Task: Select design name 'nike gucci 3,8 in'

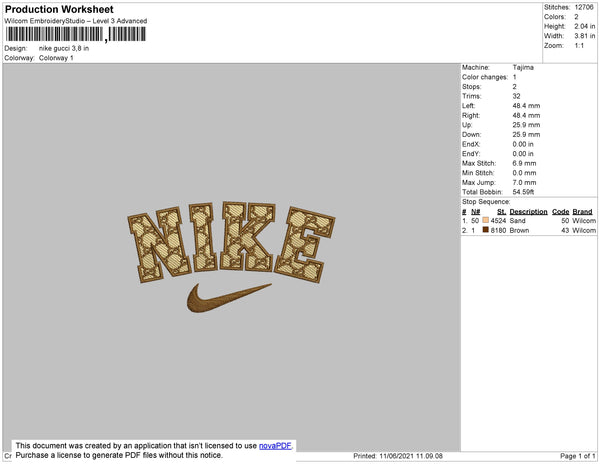Action: (64, 48)
